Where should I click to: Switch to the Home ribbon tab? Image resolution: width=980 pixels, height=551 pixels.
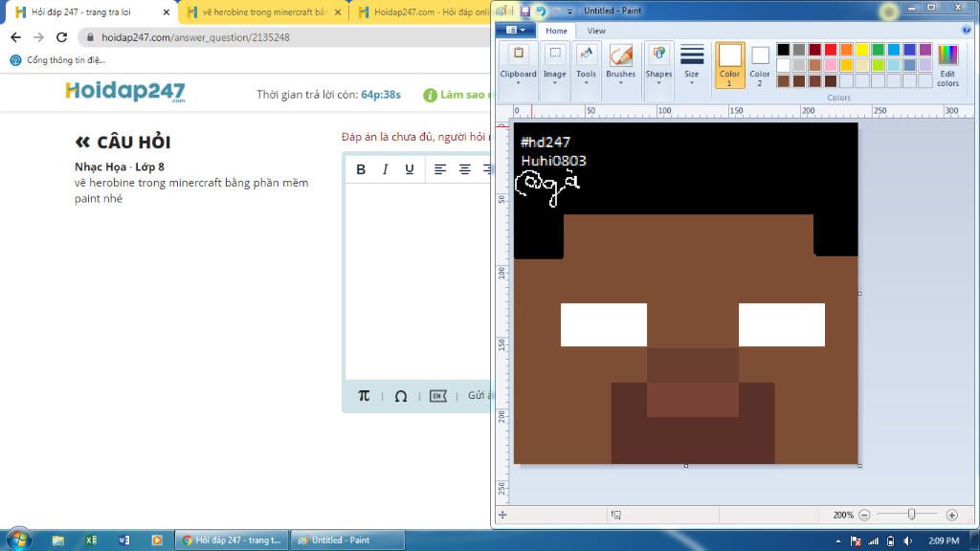tap(556, 31)
